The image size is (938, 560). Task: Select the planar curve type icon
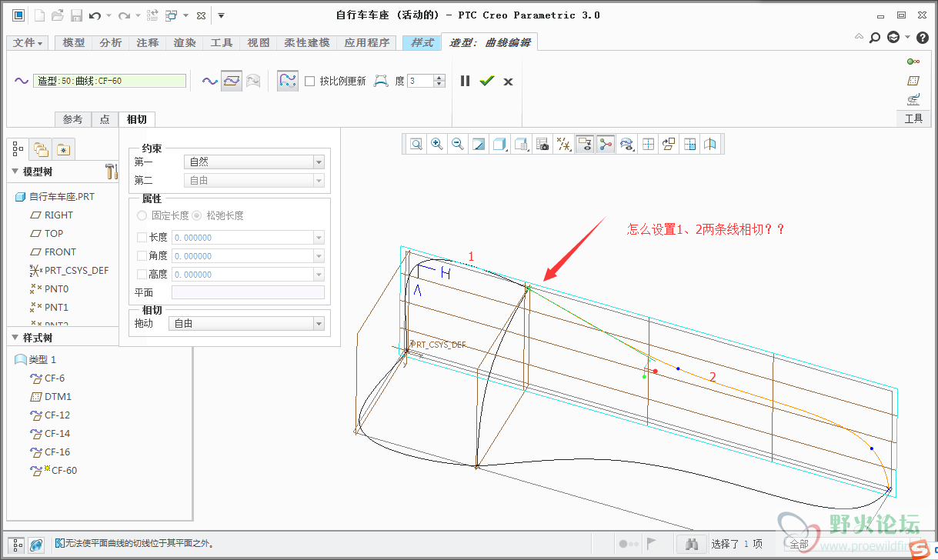232,81
